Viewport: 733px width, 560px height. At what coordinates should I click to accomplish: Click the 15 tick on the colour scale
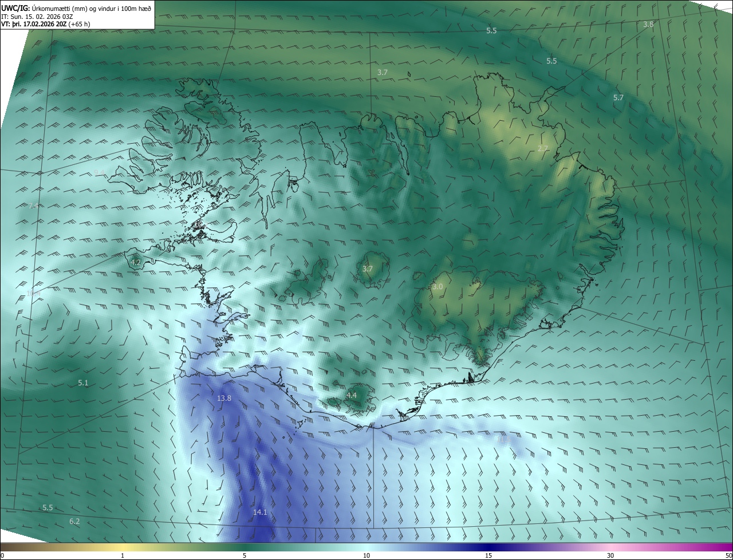[x=488, y=555]
